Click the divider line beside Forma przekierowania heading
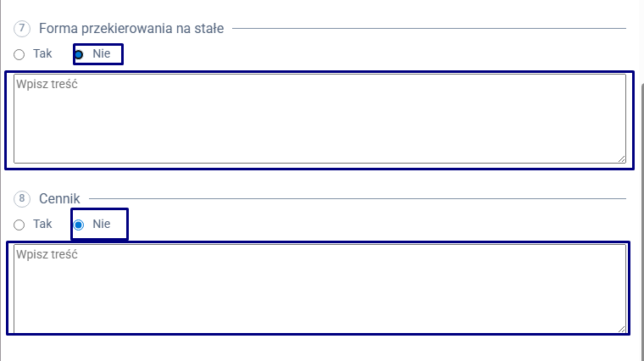This screenshot has height=361, width=644. [428, 29]
